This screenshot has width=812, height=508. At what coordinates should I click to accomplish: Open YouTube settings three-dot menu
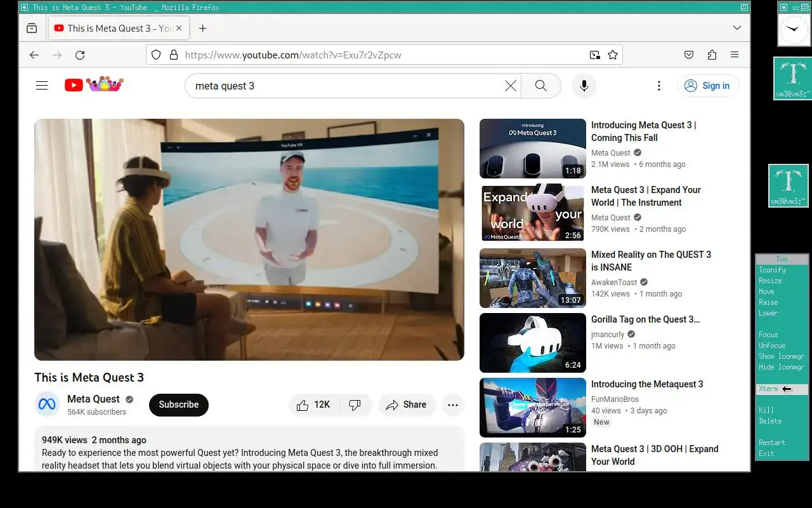click(659, 86)
